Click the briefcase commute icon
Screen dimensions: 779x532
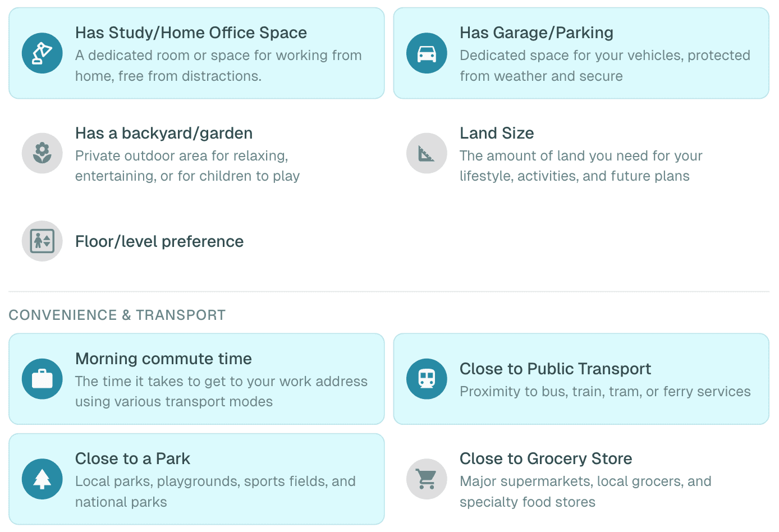(x=42, y=379)
